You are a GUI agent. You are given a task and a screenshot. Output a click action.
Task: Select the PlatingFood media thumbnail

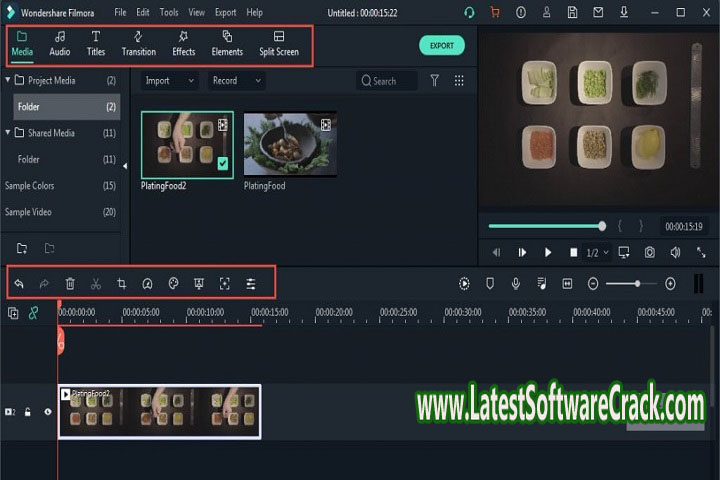(x=290, y=145)
